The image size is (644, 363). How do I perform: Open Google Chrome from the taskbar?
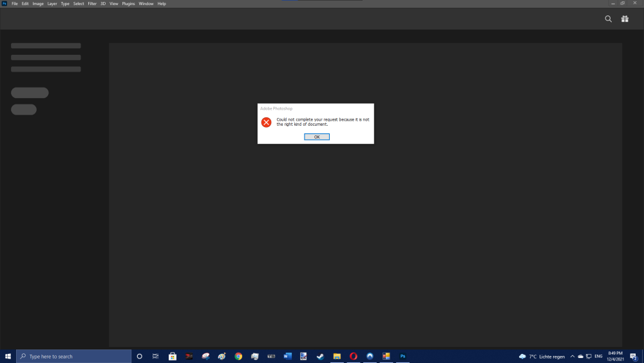coord(238,357)
